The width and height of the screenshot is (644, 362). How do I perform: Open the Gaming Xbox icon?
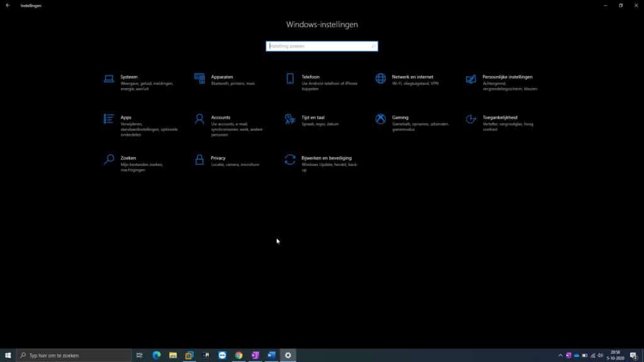pyautogui.click(x=380, y=119)
